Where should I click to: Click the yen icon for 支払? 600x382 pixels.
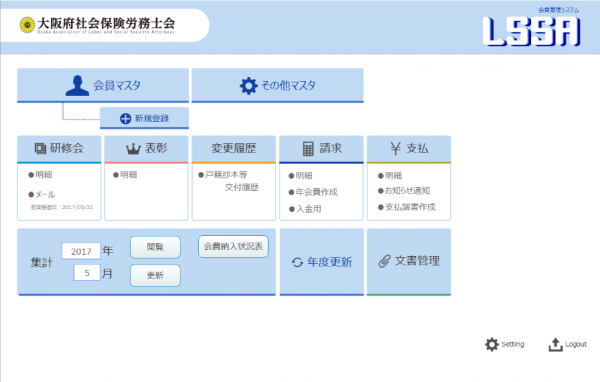pyautogui.click(x=396, y=149)
